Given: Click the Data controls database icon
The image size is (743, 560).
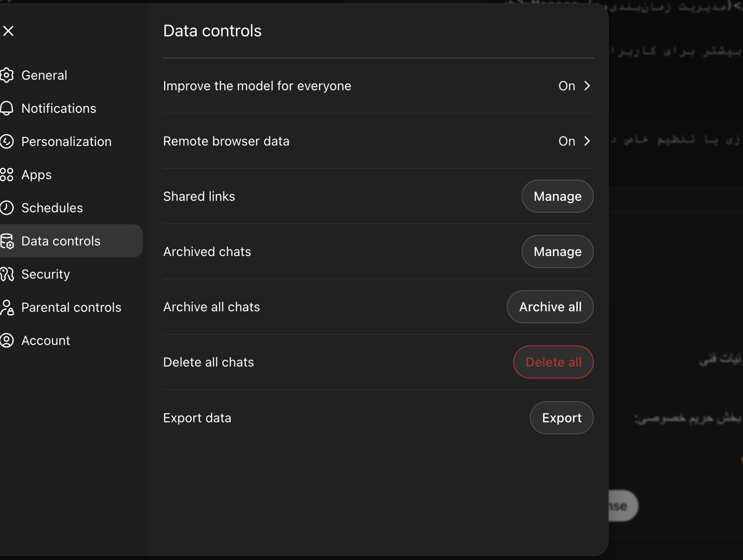Looking at the screenshot, I should 7,241.
